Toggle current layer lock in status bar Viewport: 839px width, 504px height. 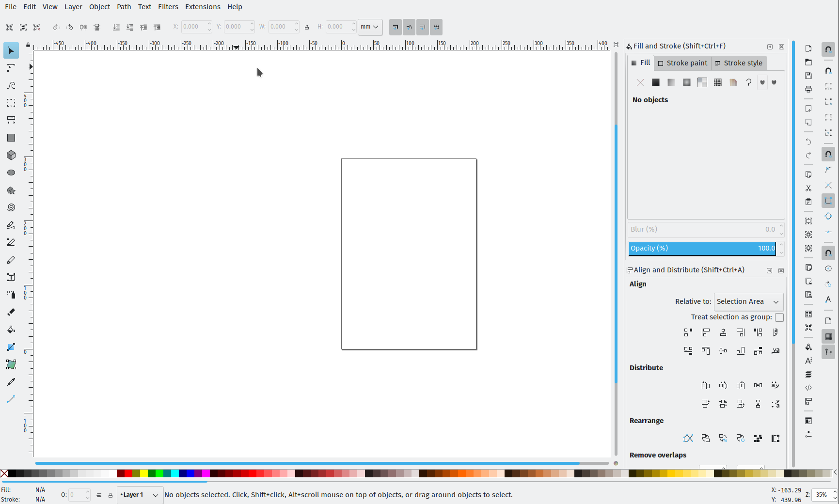(111, 495)
